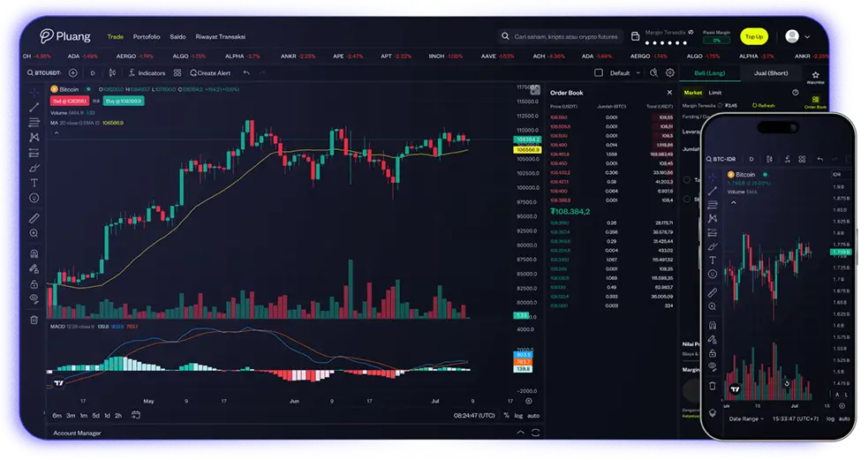The height and width of the screenshot is (460, 868).
Task: Select the trend line tool in desktop chart
Action: coord(34,108)
